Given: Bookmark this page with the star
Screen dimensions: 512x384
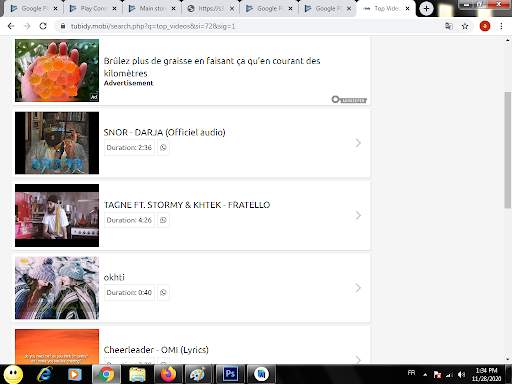Looking at the screenshot, I should pyautogui.click(x=465, y=26).
